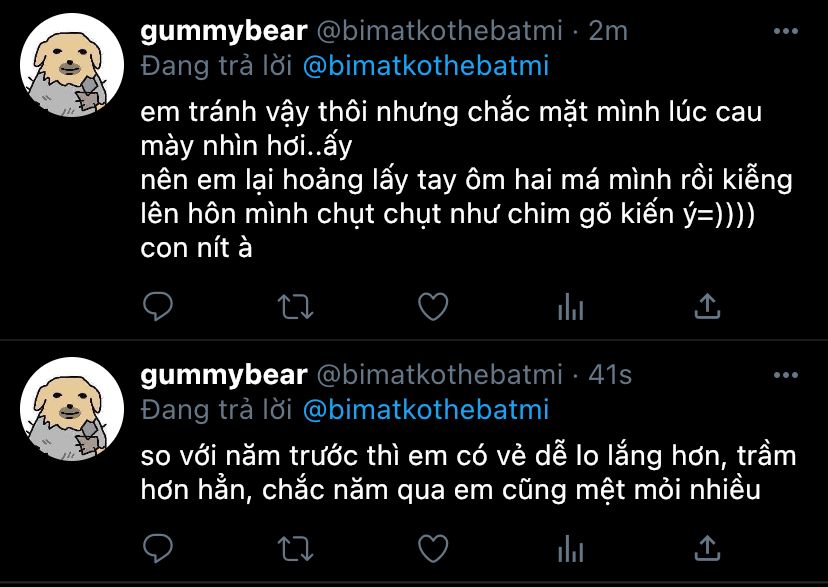Retweet the second tweet posted 41s ago

pyautogui.click(x=295, y=548)
